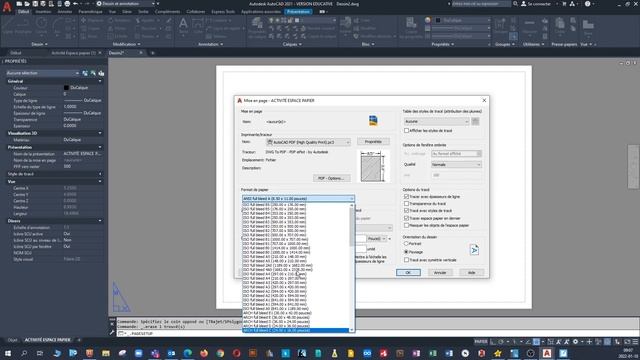The image size is (640, 360).
Task: Click the DuCalque color swatch in Properties
Action: click(66, 87)
